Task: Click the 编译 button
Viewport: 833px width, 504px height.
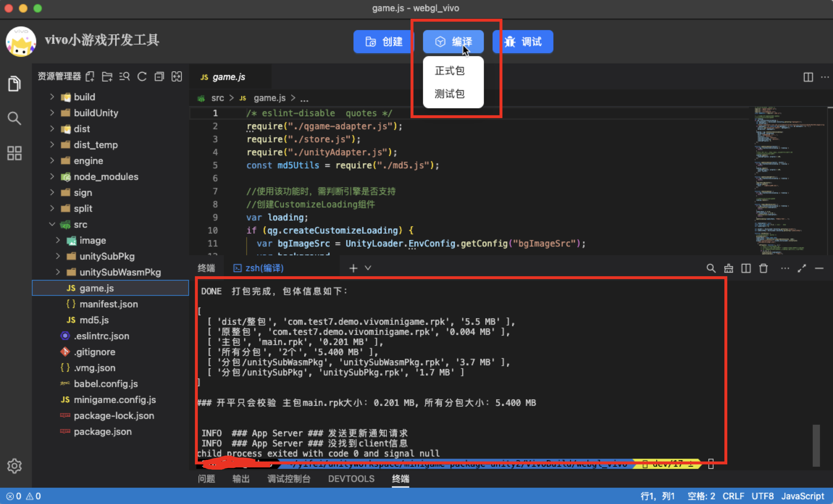Action: pos(453,42)
